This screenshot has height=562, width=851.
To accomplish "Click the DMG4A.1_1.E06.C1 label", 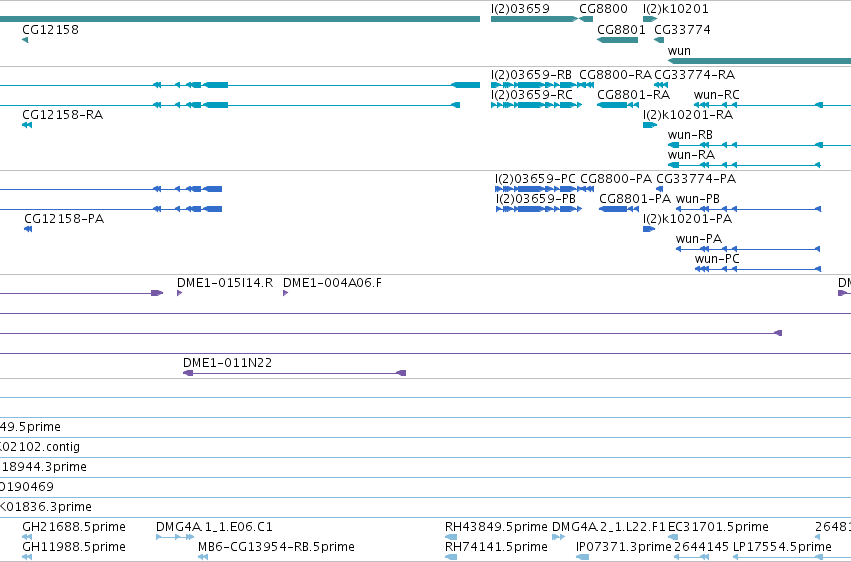I will [x=214, y=527].
